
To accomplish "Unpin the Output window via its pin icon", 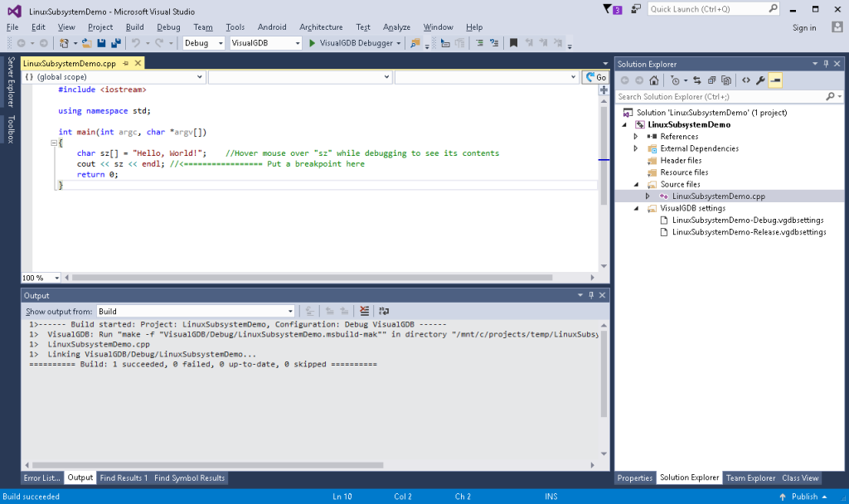I will (589, 295).
